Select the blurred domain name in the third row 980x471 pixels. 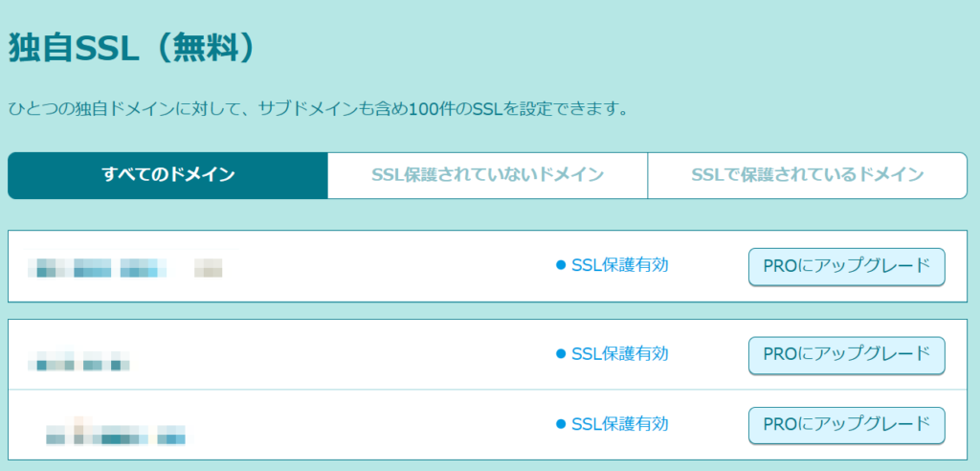point(115,436)
